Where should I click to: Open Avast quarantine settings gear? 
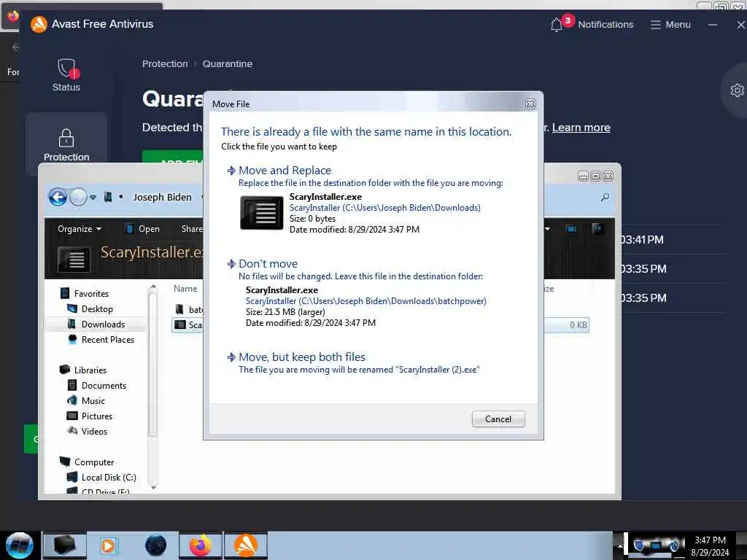point(737,90)
